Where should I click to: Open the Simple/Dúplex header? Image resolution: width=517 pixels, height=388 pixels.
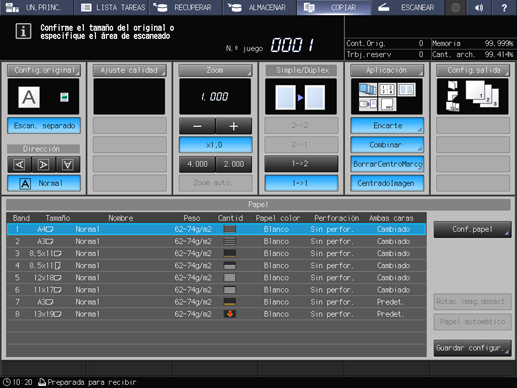[301, 70]
